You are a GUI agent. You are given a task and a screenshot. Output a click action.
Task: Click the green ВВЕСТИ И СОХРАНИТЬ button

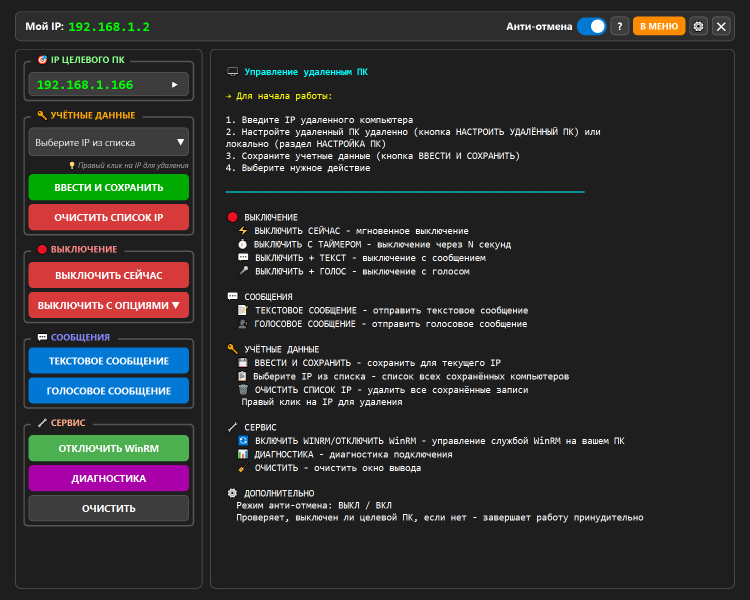[108, 187]
